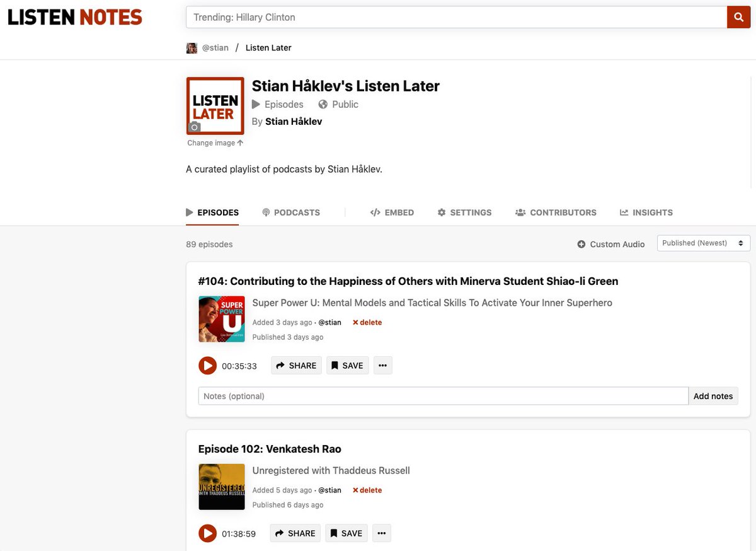The image size is (756, 551).
Task: Open the INSIGHTS tab
Action: (646, 212)
